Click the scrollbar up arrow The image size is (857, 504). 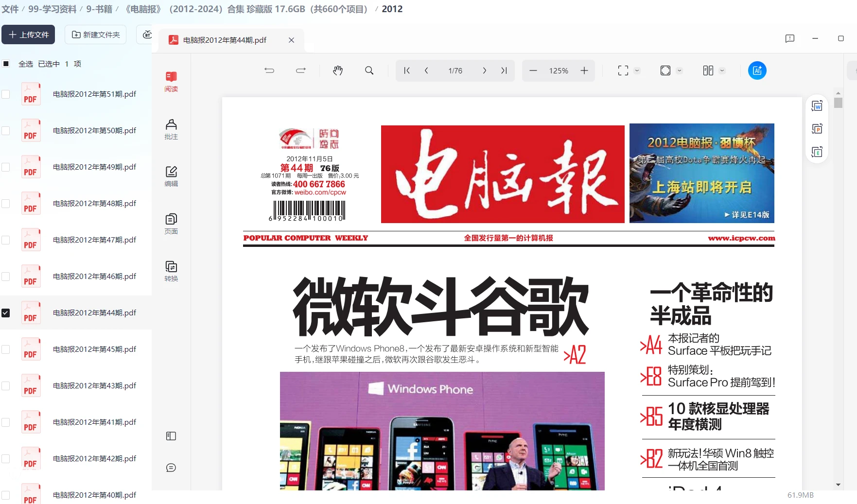pos(838,92)
